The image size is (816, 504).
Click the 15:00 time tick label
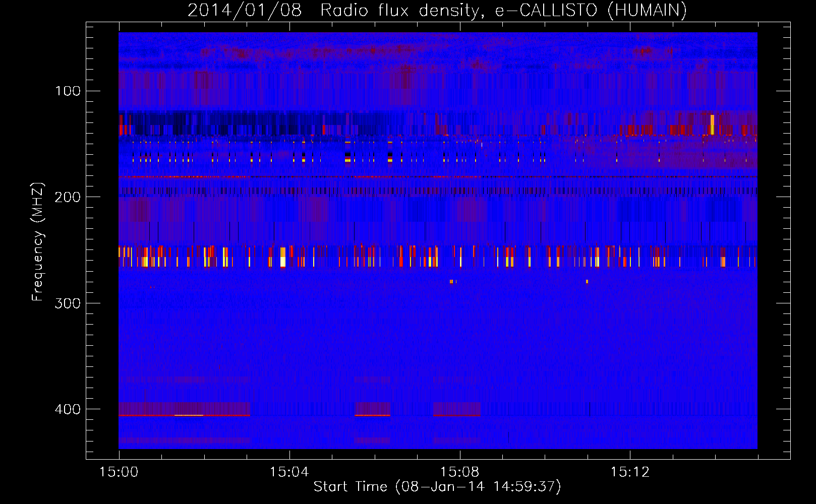pos(119,472)
